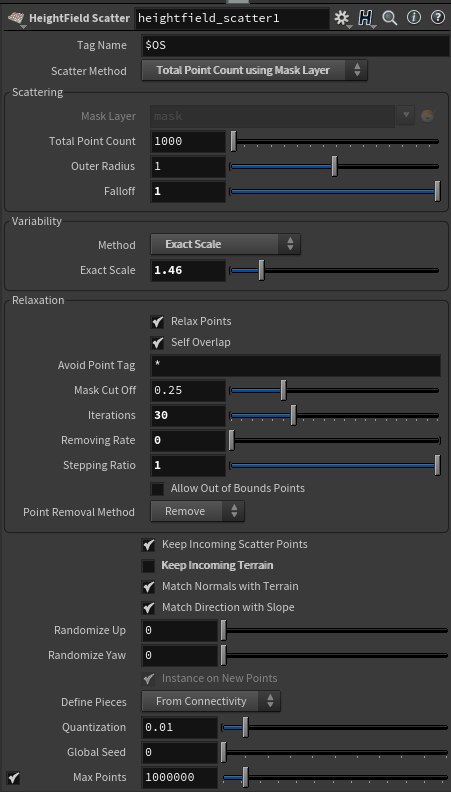Enable Allow Out of Bounds Points
The image size is (451, 792).
click(158, 489)
